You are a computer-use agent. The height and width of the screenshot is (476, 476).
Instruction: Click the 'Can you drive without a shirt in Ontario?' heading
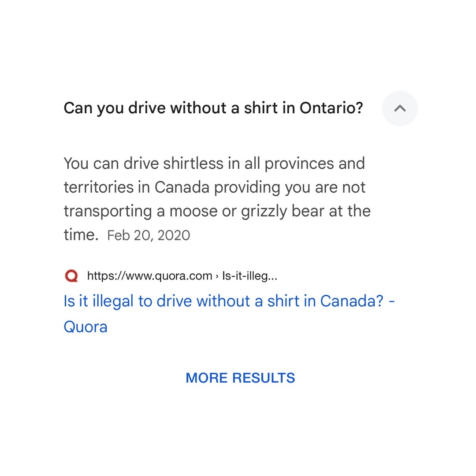coord(213,108)
